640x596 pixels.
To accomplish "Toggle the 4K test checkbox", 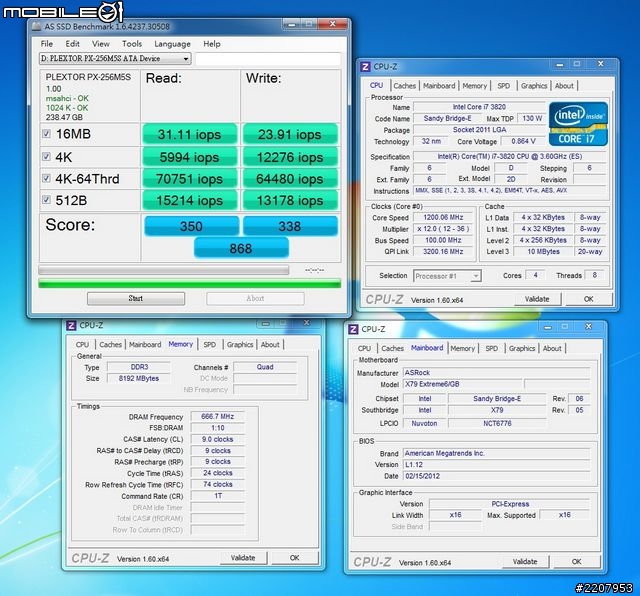I will pyautogui.click(x=47, y=156).
